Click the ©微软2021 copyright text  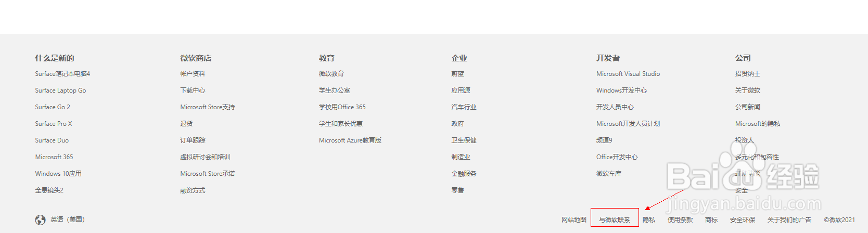(x=839, y=220)
